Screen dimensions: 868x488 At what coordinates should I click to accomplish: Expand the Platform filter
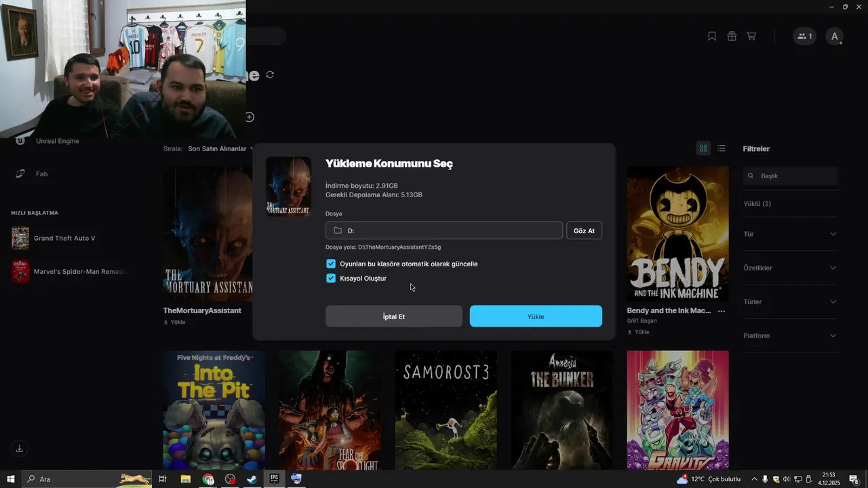tap(790, 335)
